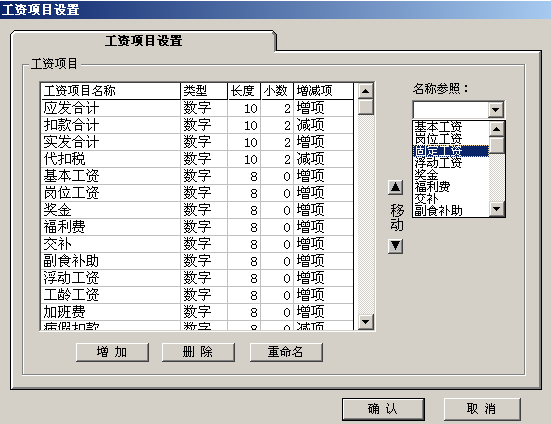Click the 删除 button
This screenshot has width=551, height=424.
point(198,352)
